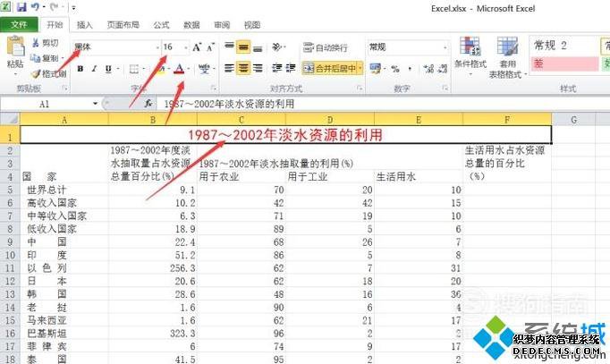Click the Paste clipboard icon
Image resolution: width=610 pixels, height=364 pixels.
pyautogui.click(x=16, y=47)
